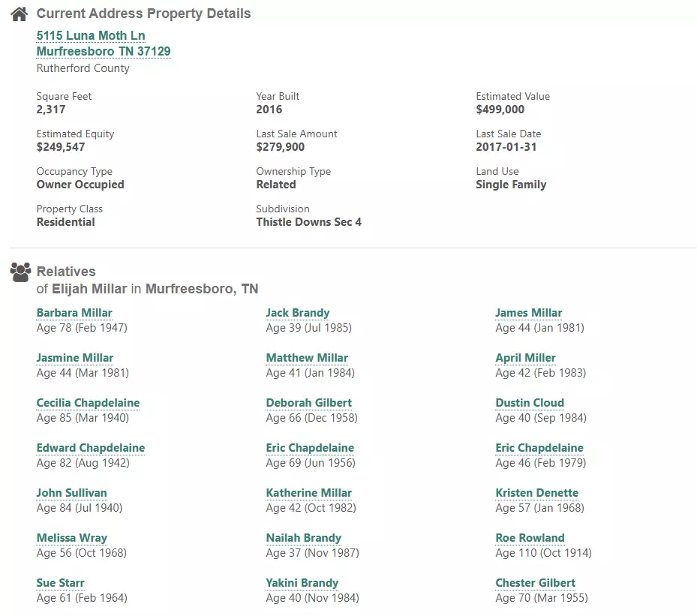View Cecilia Chapdelaine's record
Image resolution: width=697 pixels, height=616 pixels.
pyautogui.click(x=88, y=403)
